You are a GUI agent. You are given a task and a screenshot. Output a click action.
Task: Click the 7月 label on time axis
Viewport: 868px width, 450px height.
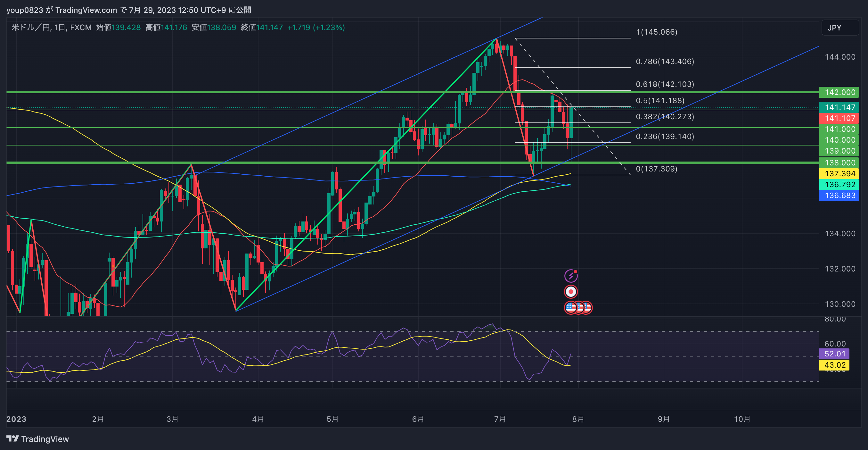[x=500, y=419]
